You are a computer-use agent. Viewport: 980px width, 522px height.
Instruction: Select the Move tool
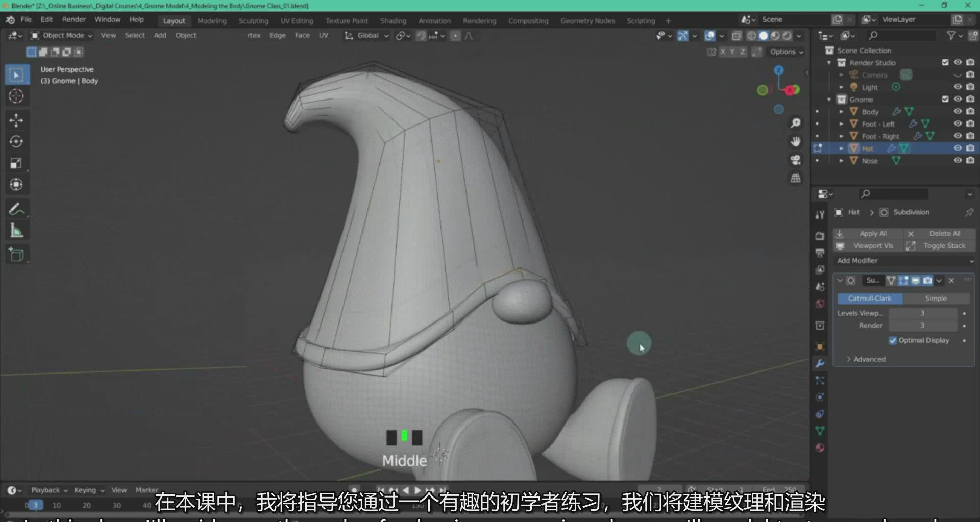click(17, 120)
